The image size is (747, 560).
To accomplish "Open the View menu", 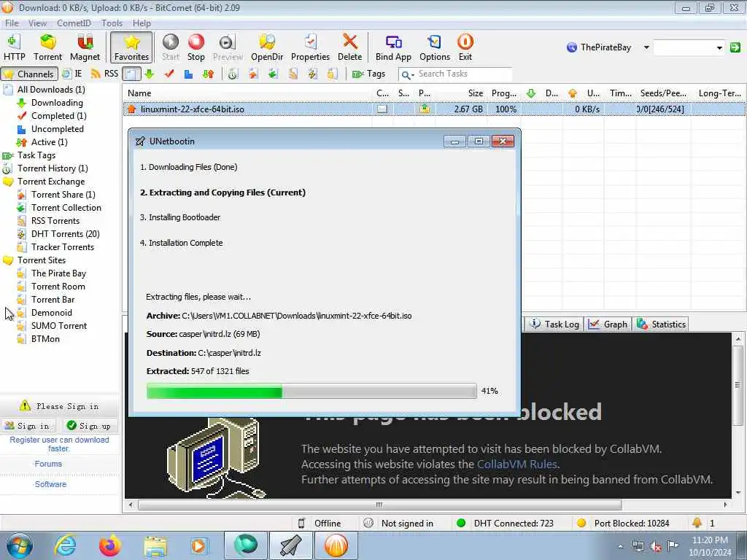I will tap(37, 23).
